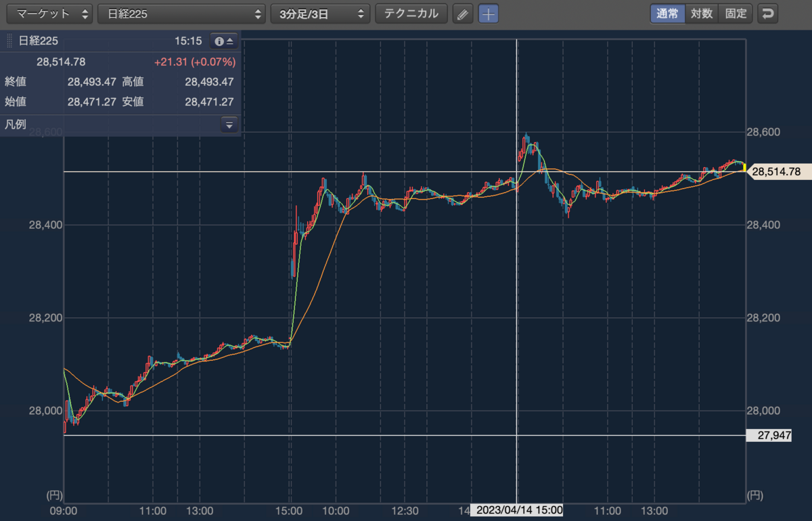The image size is (812, 521).
Task: Click the 終値 label in the info panel
Action: pyautogui.click(x=15, y=82)
